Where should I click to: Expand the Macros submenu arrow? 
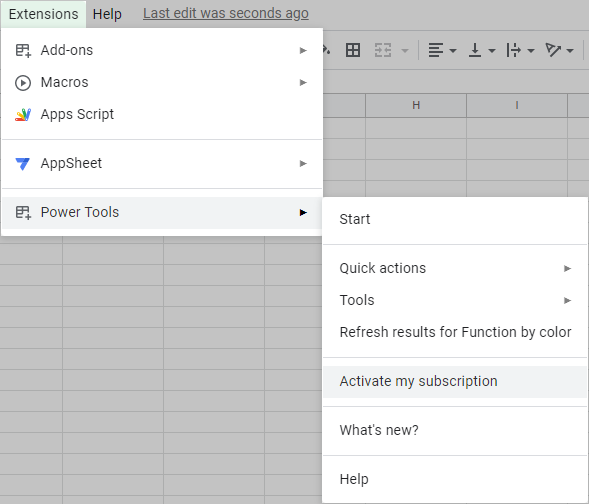[303, 82]
